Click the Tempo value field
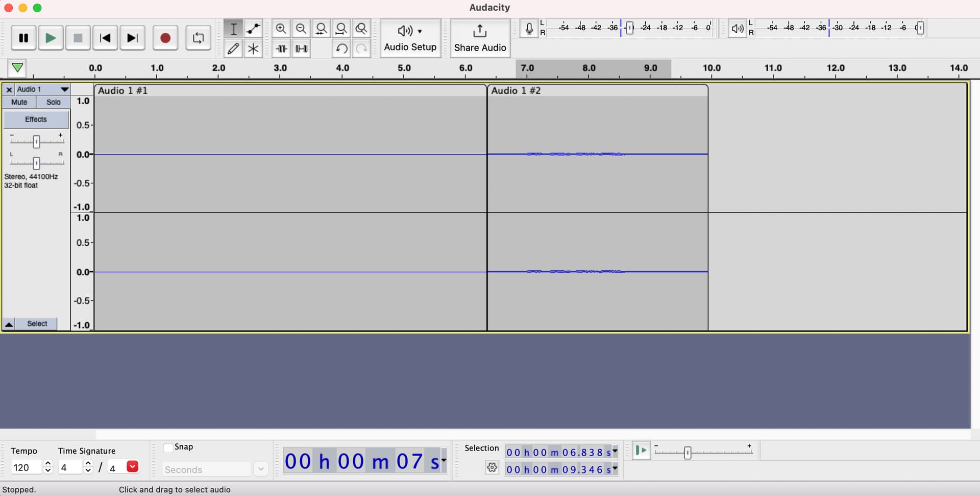The image size is (980, 496). point(27,467)
